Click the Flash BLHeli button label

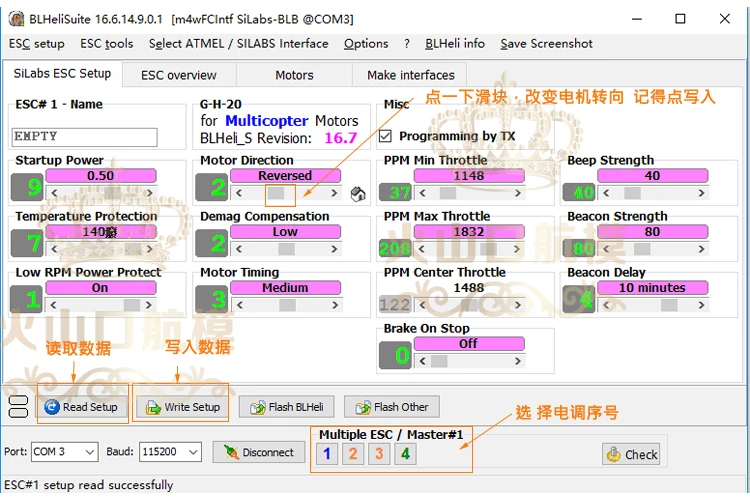pos(296,407)
